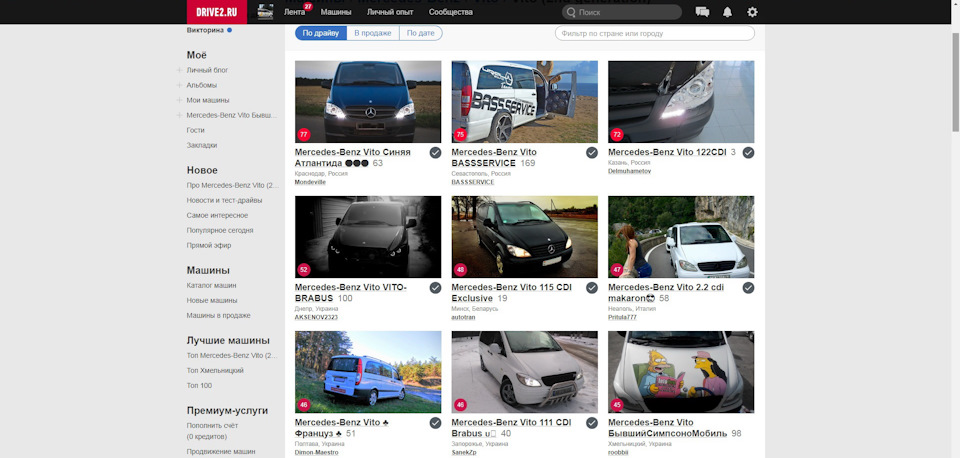Image resolution: width=960 pixels, height=458 pixels.
Task: Expand Альбомы plus sign
Action: [179, 85]
